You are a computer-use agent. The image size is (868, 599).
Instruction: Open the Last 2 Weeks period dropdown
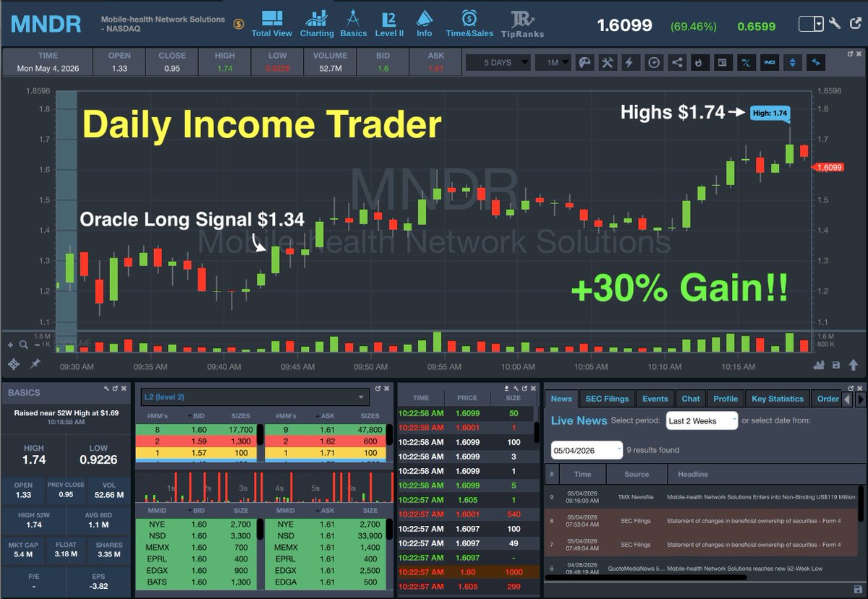(x=702, y=420)
